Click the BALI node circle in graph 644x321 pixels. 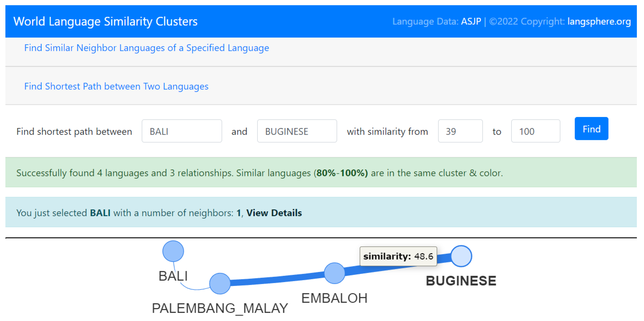tap(173, 251)
